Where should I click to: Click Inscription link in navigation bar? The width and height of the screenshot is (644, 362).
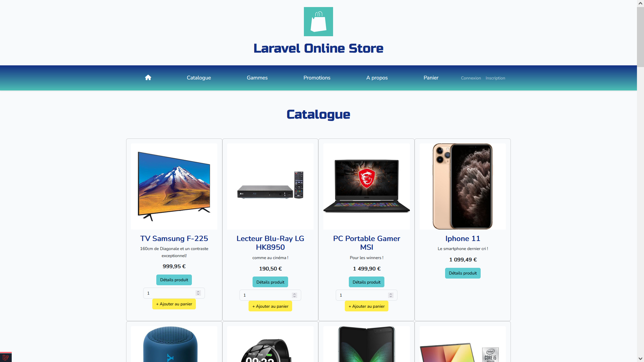point(495,78)
